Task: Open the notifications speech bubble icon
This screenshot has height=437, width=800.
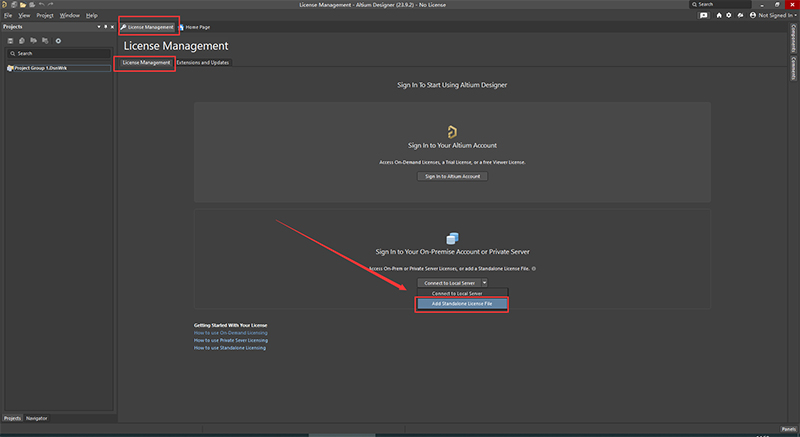Action: pos(704,15)
